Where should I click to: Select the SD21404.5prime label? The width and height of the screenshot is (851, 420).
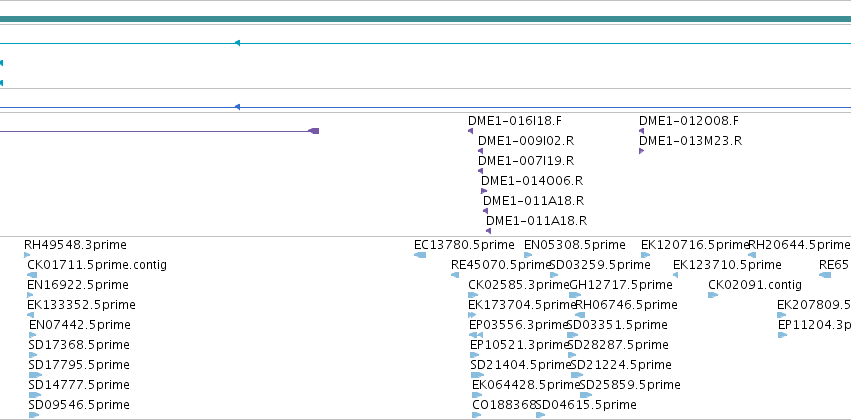tap(521, 365)
